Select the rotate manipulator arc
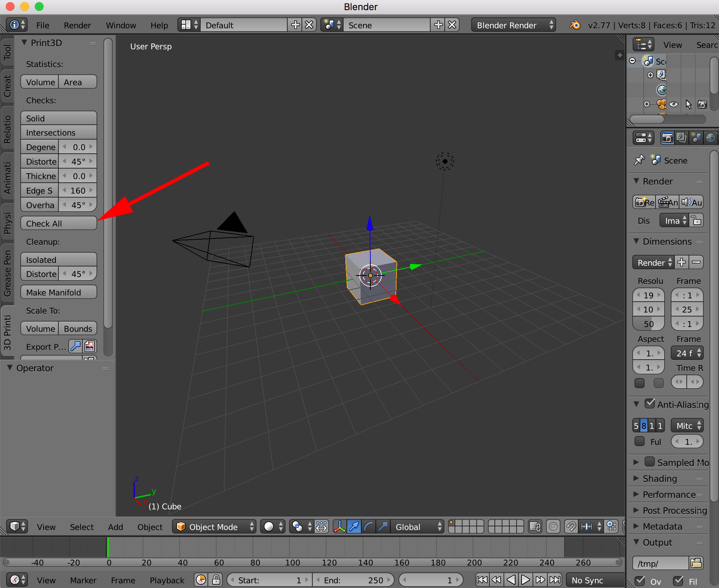 pos(369,526)
